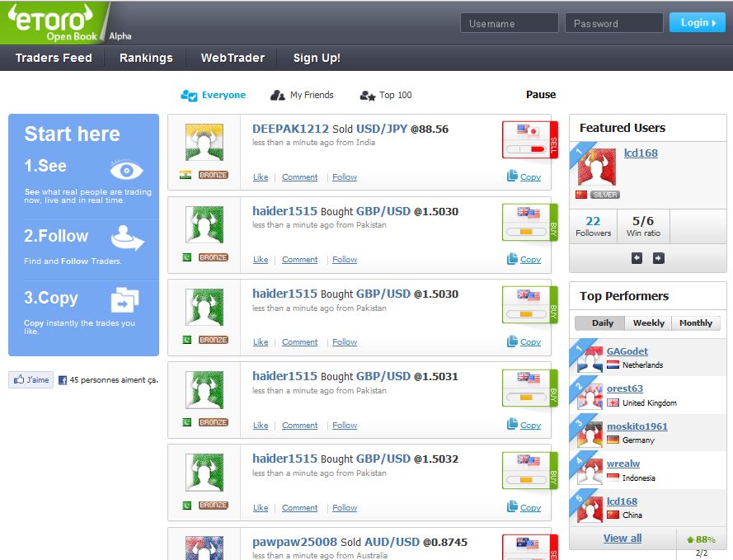
Task: Click the copy folder icon beside 3.Copy
Action: 125,299
